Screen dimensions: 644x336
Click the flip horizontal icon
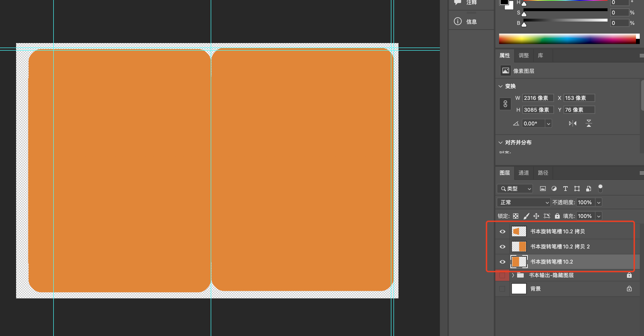pyautogui.click(x=572, y=124)
